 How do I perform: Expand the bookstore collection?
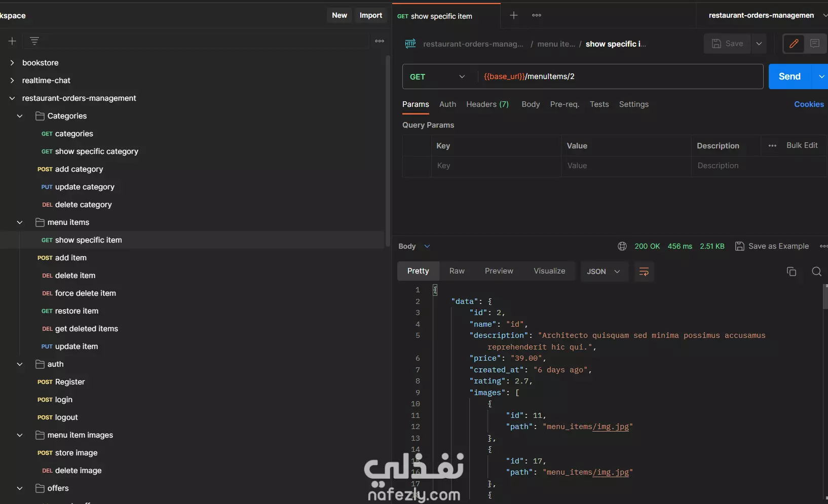[x=12, y=63]
